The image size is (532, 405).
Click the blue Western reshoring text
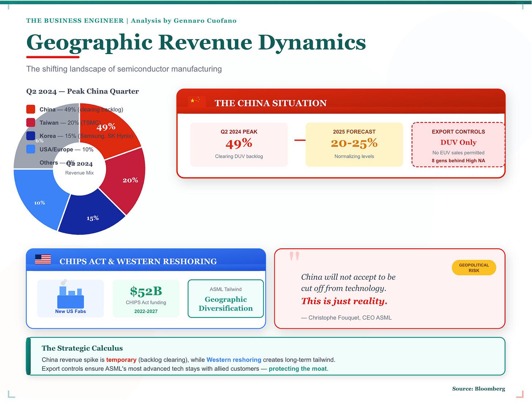[x=233, y=360]
